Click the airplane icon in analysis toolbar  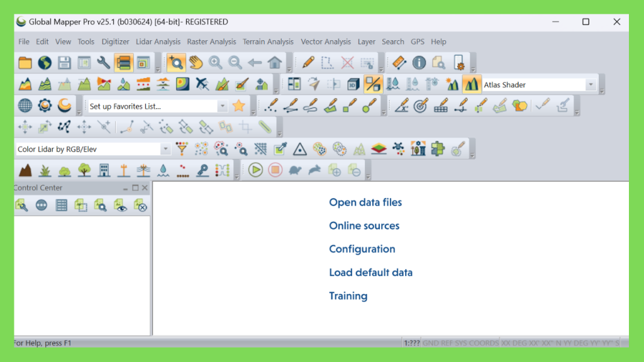(202, 84)
